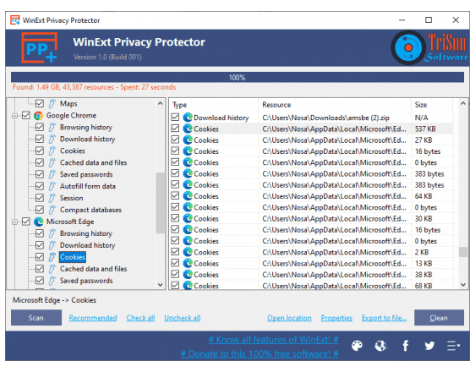Open the Donate to this free software link
The height and width of the screenshot is (369, 474).
pyautogui.click(x=260, y=354)
